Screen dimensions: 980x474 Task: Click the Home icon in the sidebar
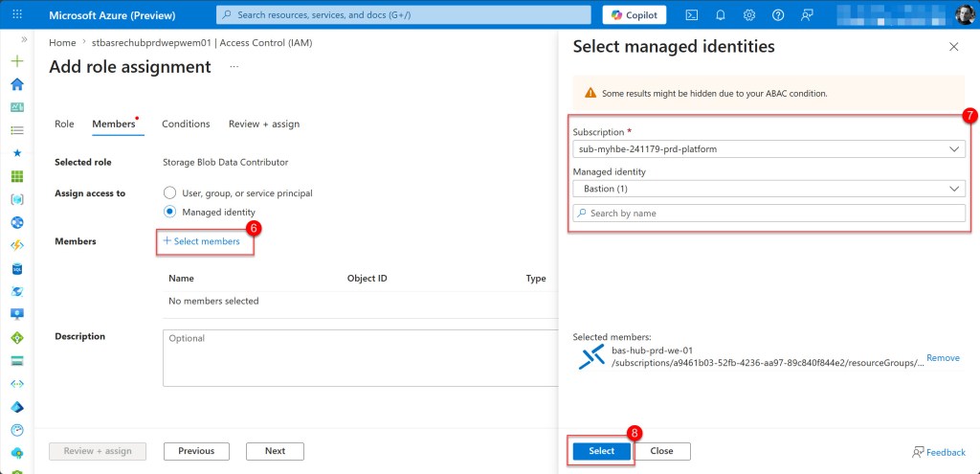(x=16, y=83)
